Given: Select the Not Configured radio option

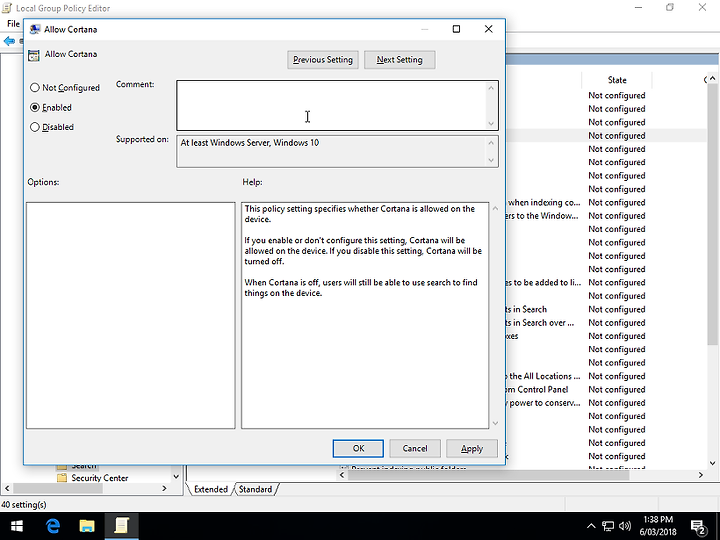Looking at the screenshot, I should [65, 88].
